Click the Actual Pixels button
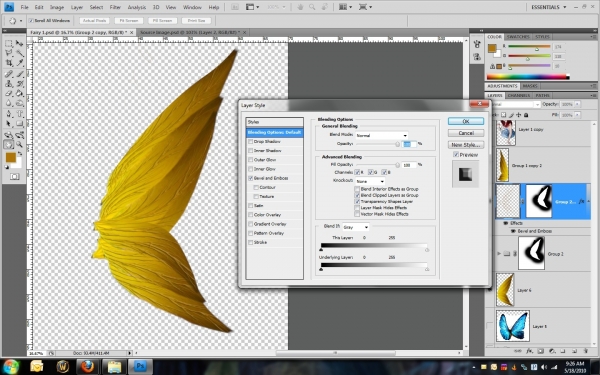This screenshot has width=600, height=375. pyautogui.click(x=94, y=21)
